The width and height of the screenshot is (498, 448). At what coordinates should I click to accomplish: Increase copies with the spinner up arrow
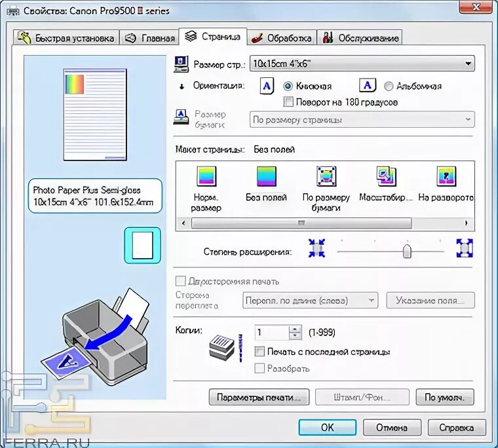tap(295, 329)
